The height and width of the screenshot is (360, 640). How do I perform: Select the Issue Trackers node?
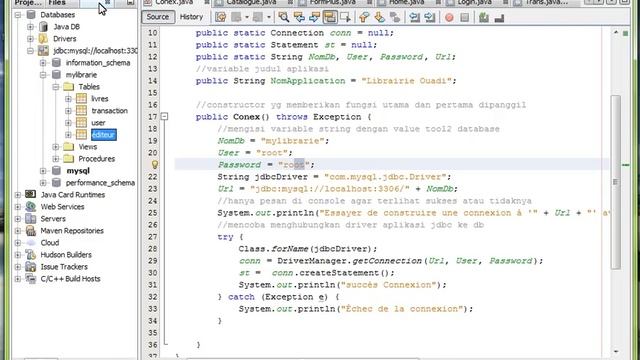point(64,267)
